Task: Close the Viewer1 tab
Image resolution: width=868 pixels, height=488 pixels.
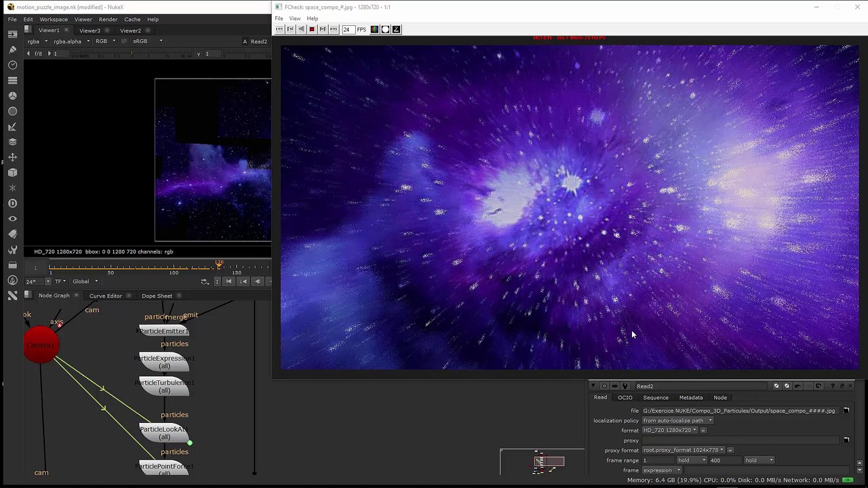Action: pyautogui.click(x=66, y=30)
